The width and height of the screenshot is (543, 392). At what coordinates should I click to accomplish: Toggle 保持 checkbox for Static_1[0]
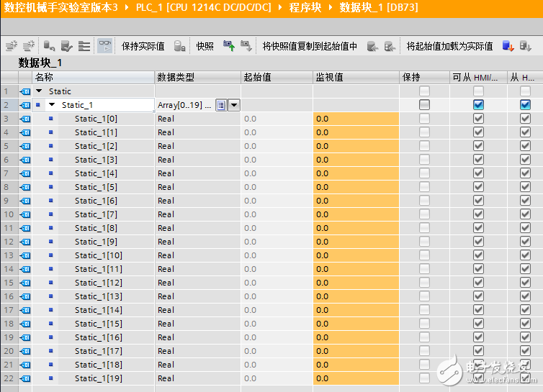click(424, 119)
